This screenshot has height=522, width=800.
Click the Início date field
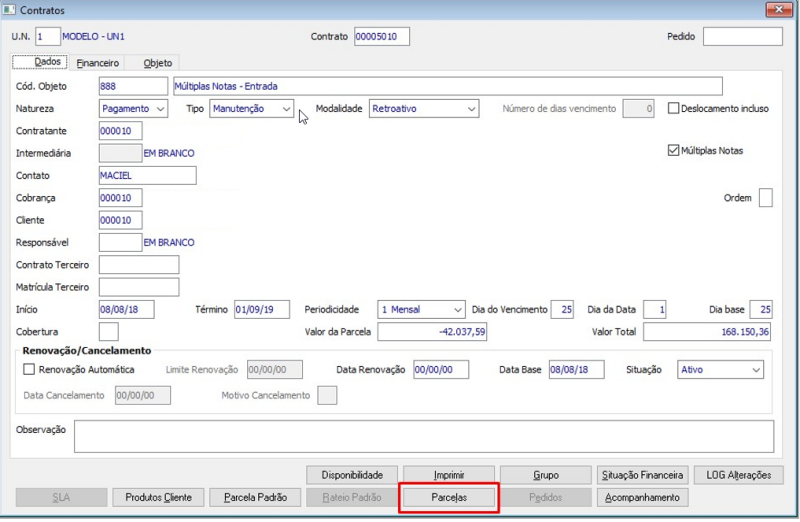click(127, 309)
